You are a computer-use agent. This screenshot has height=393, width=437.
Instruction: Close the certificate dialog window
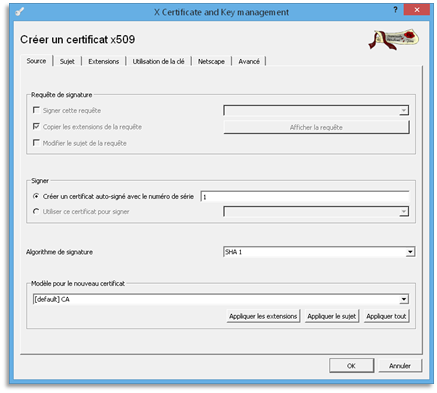[416, 10]
